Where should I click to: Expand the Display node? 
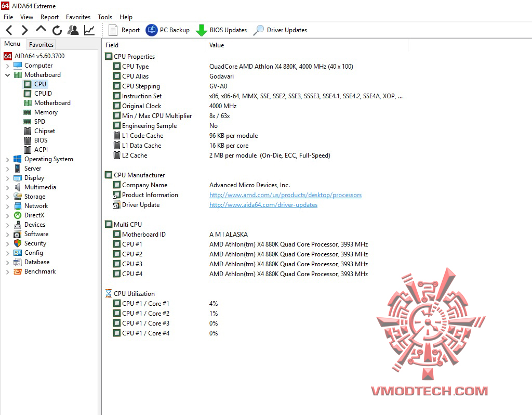point(7,178)
